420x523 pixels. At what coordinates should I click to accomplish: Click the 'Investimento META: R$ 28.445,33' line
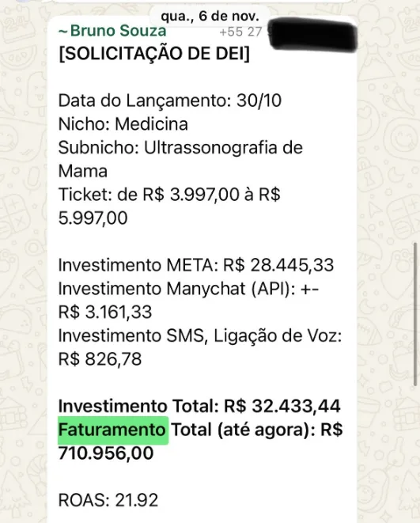pyautogui.click(x=196, y=266)
